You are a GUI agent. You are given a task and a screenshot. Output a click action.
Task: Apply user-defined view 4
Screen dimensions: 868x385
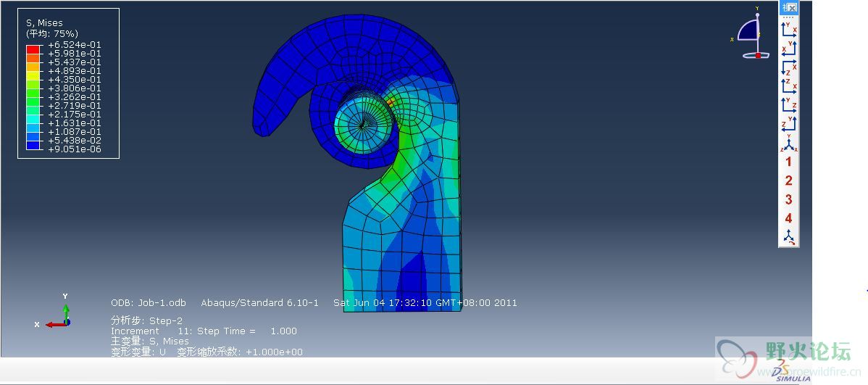[789, 218]
